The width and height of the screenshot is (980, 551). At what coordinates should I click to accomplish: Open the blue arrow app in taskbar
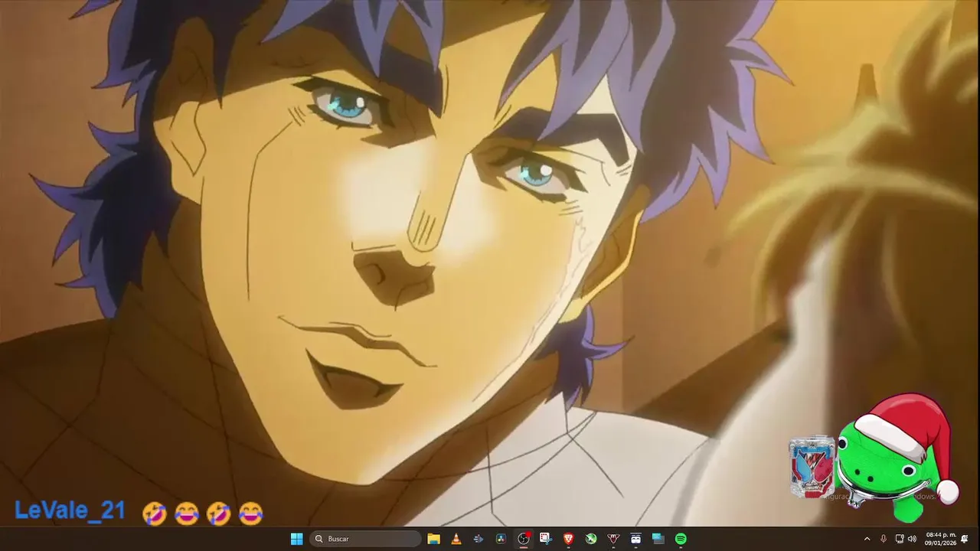pos(479,539)
